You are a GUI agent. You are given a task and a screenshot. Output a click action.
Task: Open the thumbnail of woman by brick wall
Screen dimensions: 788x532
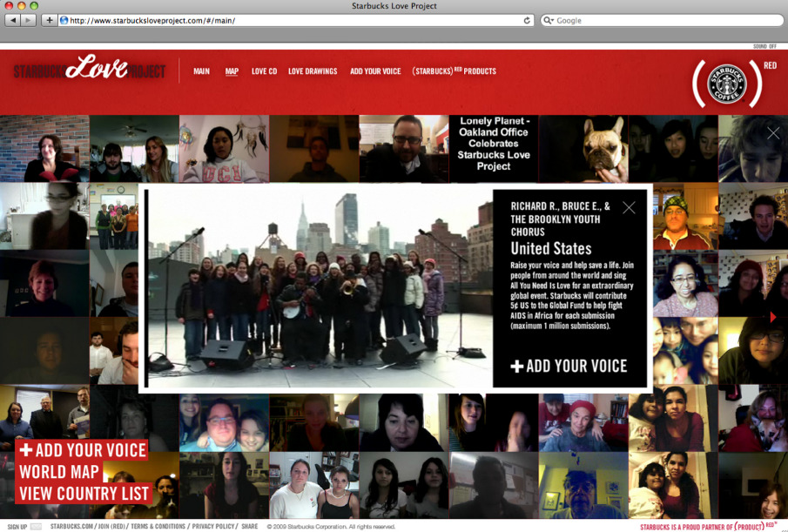tap(44, 149)
